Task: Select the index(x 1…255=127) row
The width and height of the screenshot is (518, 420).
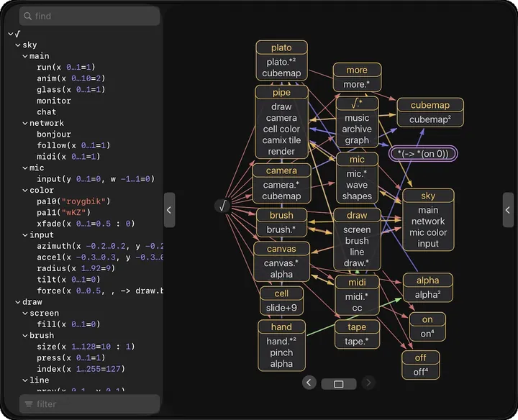Action: pos(81,369)
